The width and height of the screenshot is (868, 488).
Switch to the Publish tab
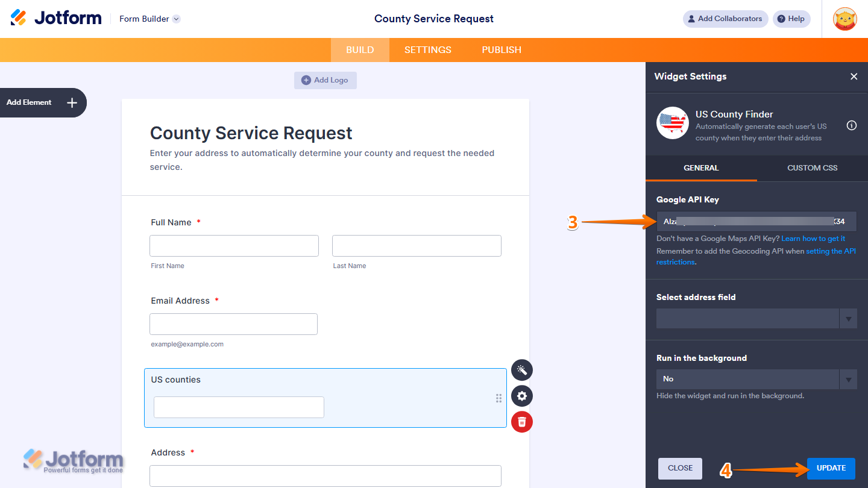click(x=502, y=50)
